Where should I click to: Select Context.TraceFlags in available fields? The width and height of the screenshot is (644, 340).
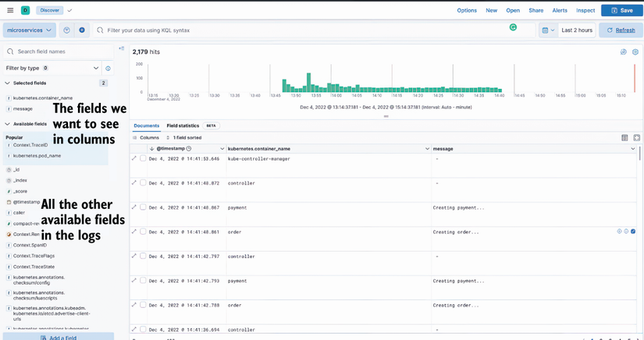pyautogui.click(x=34, y=256)
